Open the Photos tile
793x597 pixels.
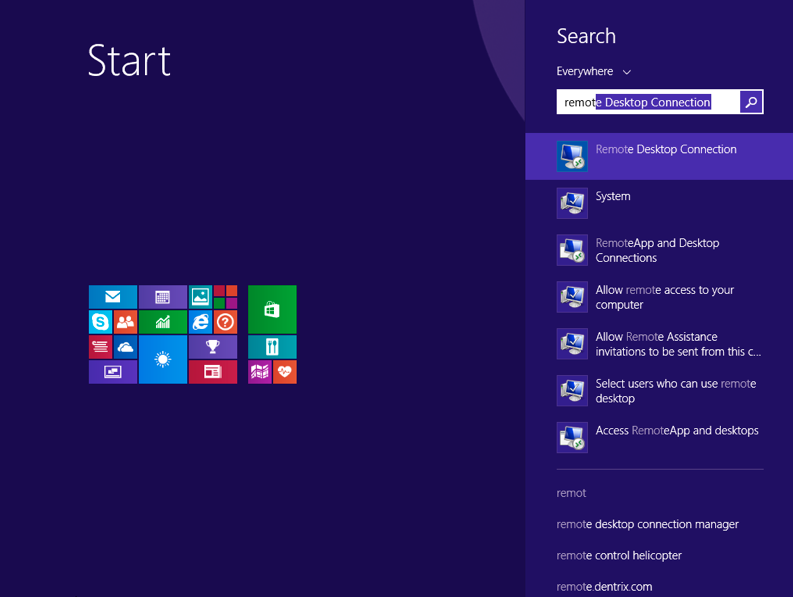200,296
